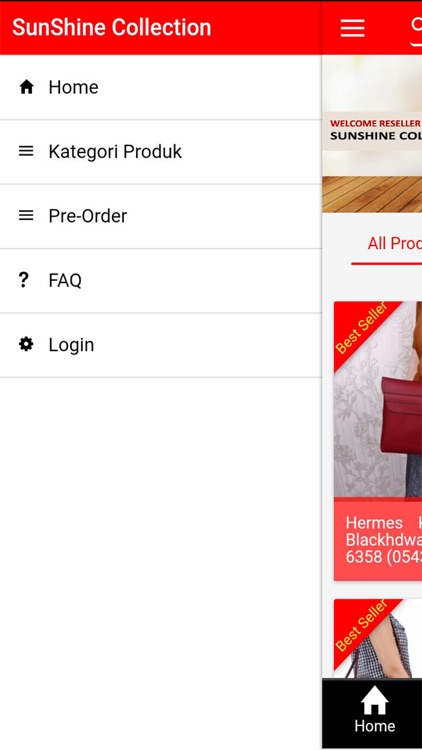Open the Home menu entry

tap(160, 87)
